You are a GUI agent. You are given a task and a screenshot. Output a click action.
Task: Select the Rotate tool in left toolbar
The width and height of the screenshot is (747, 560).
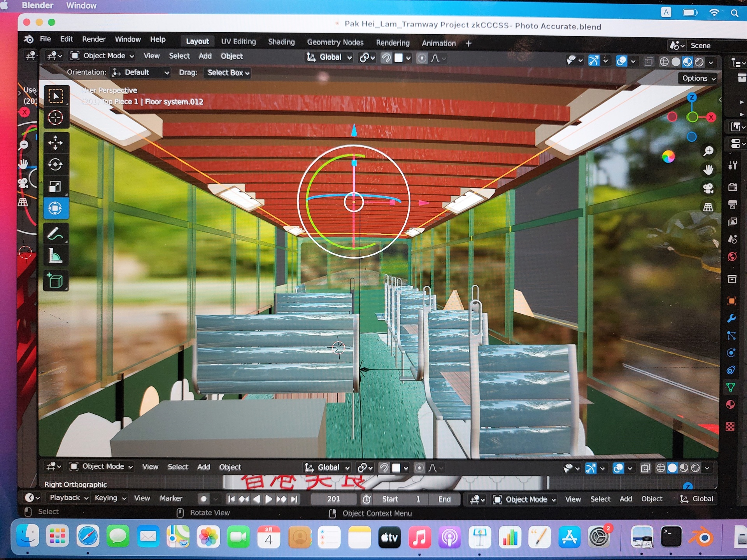55,164
